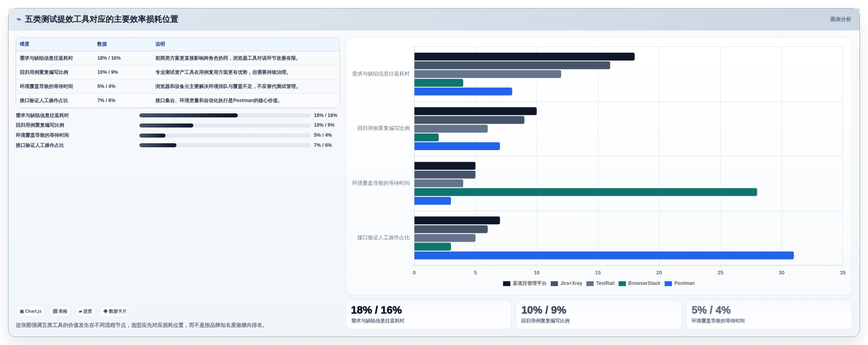Click the long Postman bar in 接口验证人工操作占比
This screenshot has height=345, width=868.
604,255
